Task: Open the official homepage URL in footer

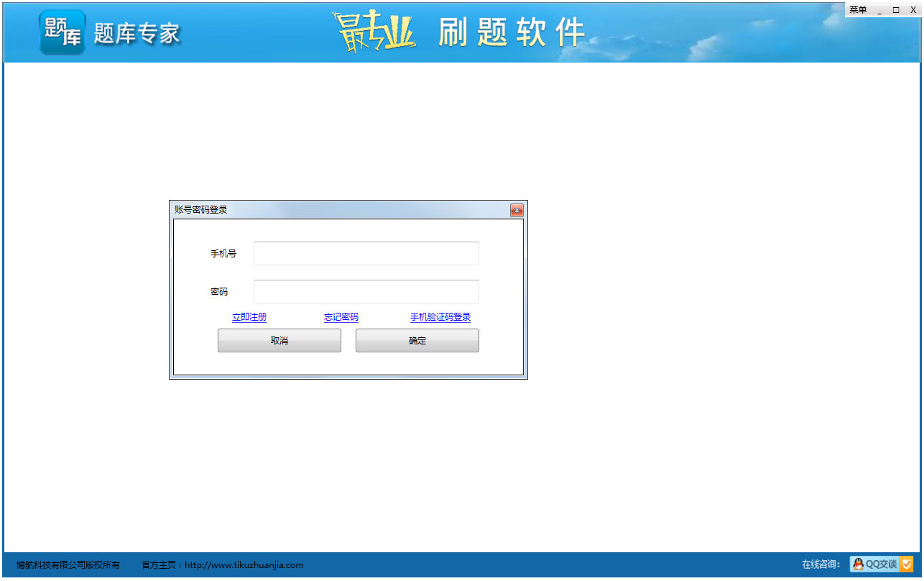Action: (244, 565)
